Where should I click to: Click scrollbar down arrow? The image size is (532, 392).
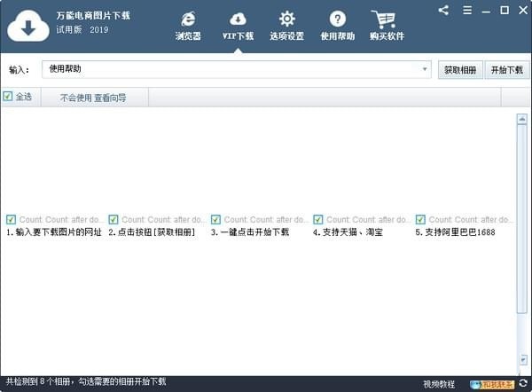(523, 360)
